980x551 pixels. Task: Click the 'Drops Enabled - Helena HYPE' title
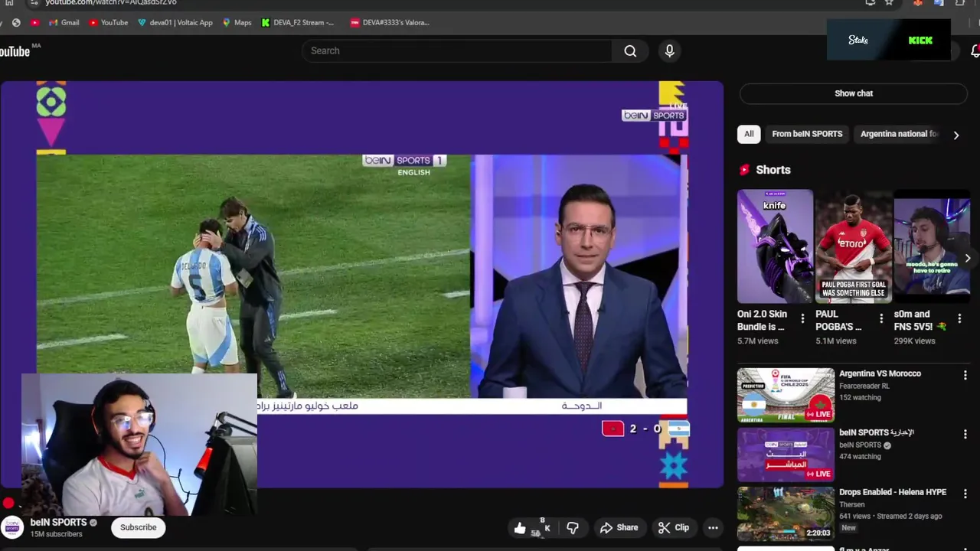[893, 492]
